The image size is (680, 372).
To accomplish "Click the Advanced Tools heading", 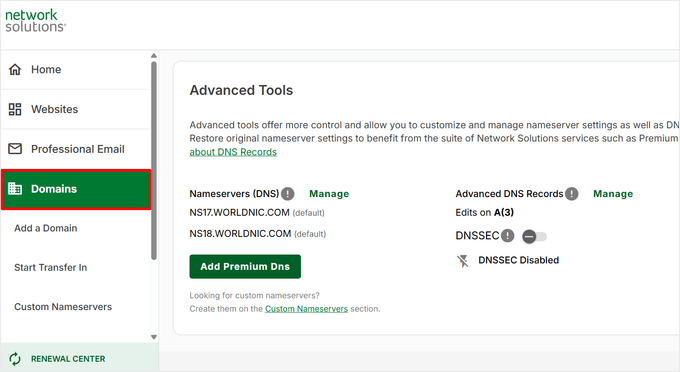I will (x=241, y=90).
